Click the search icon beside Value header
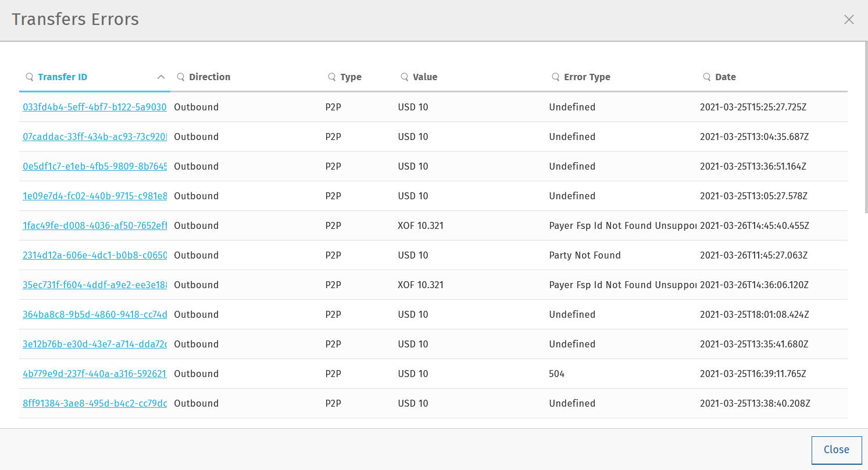The height and width of the screenshot is (470, 868). 405,77
